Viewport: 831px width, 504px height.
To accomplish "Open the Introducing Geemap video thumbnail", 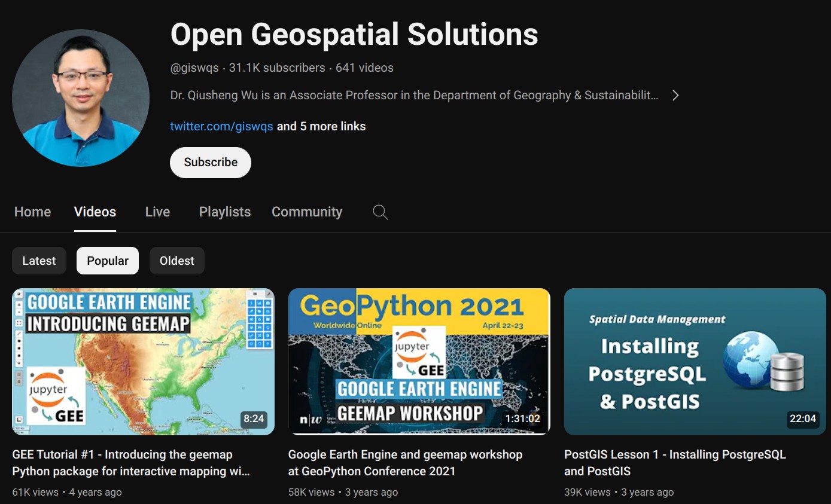I will [x=143, y=362].
